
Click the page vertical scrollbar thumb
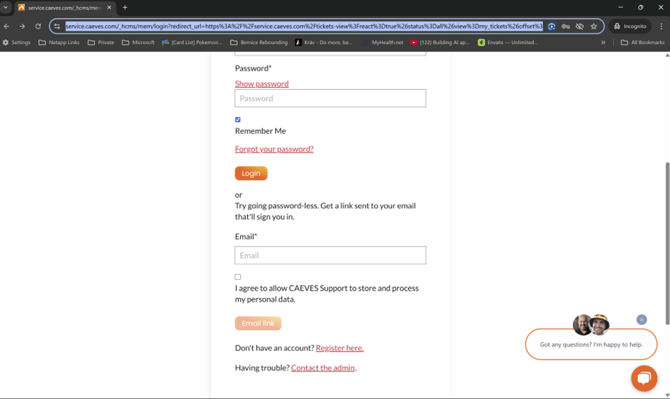pyautogui.click(x=667, y=244)
